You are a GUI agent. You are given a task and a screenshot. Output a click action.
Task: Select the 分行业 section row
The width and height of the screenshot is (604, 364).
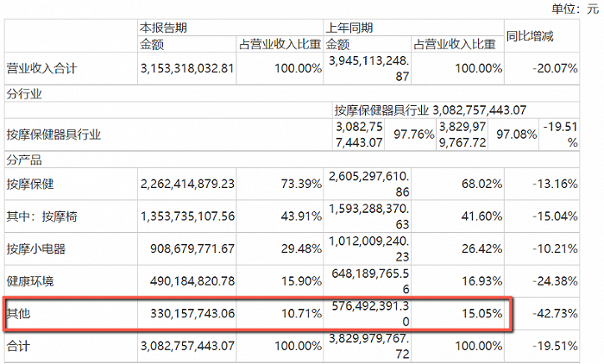tap(25, 94)
